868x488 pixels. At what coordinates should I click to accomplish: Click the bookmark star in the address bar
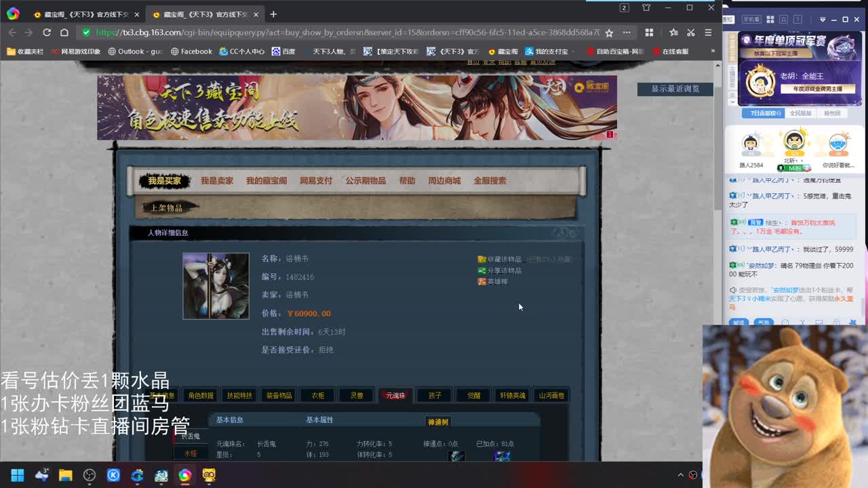click(608, 32)
